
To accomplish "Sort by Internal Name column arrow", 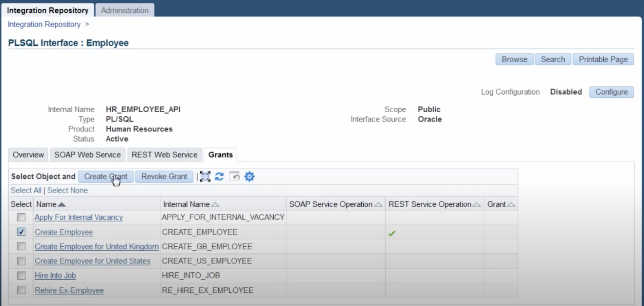I will (215, 205).
